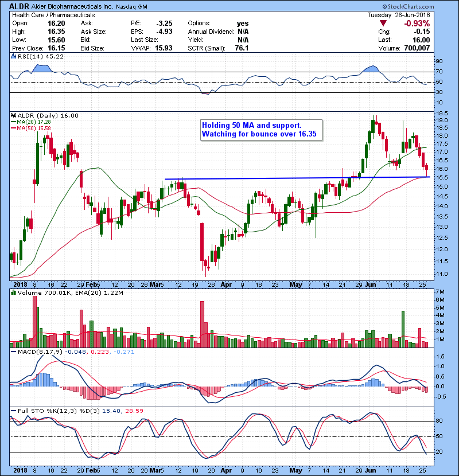Click the volume bars icon beside Volume 700.01K
Viewport: 459px width, 476px height.
[13, 292]
